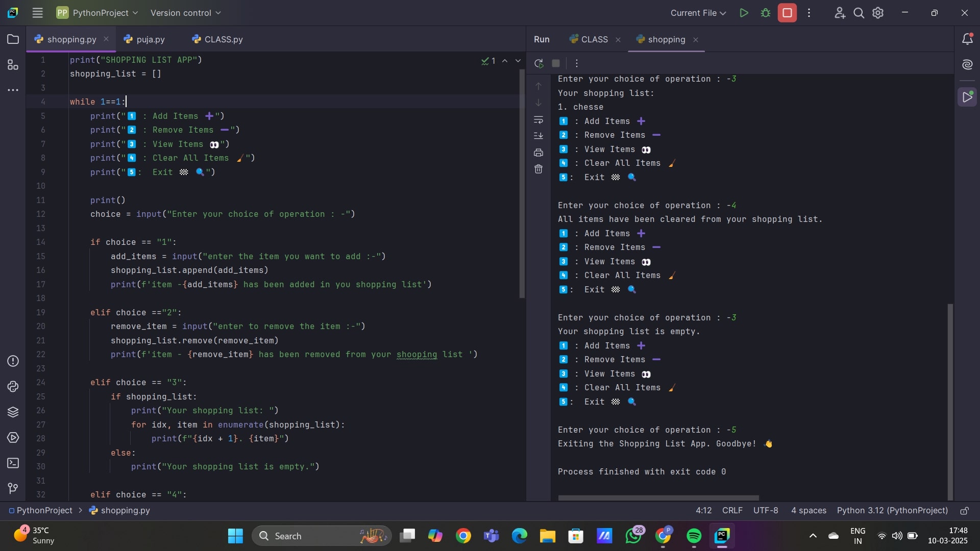980x551 pixels.
Task: Change indentation via 4 spaces status link
Action: 808,510
